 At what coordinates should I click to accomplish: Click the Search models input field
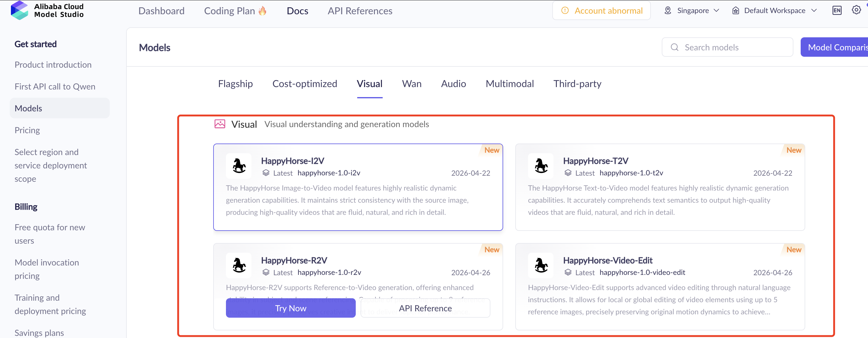727,47
